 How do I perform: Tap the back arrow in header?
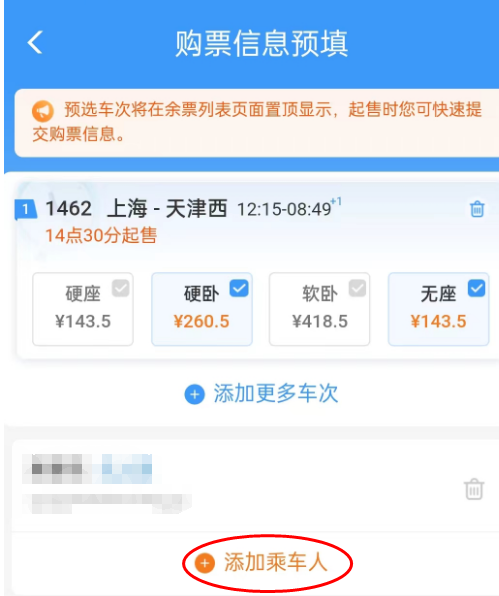(x=35, y=42)
